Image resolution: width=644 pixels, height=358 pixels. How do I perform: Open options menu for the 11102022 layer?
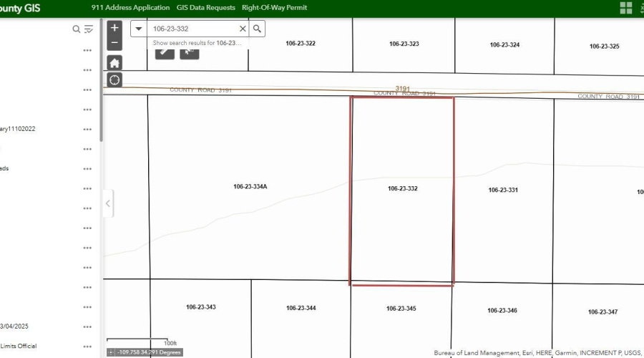pyautogui.click(x=87, y=130)
